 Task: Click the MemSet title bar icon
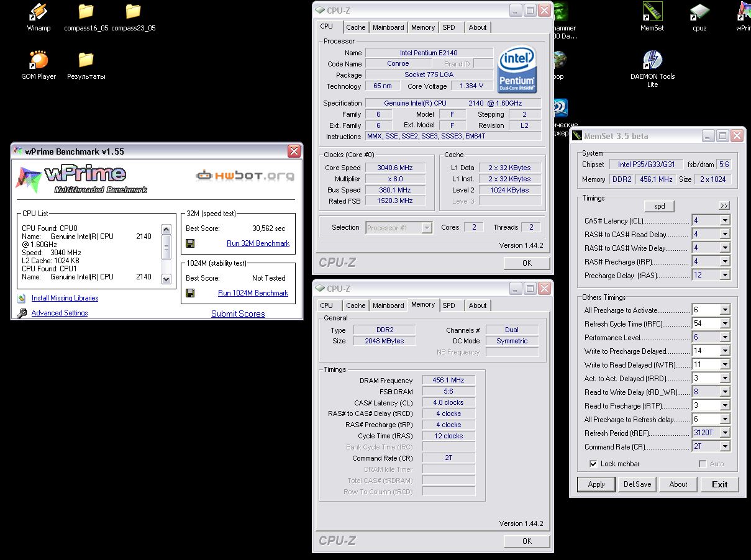coord(577,136)
